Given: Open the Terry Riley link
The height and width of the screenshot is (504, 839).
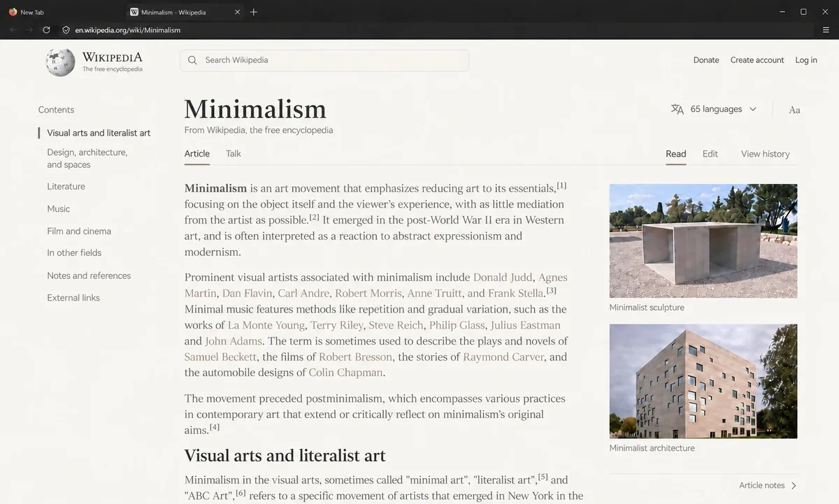Looking at the screenshot, I should (337, 325).
